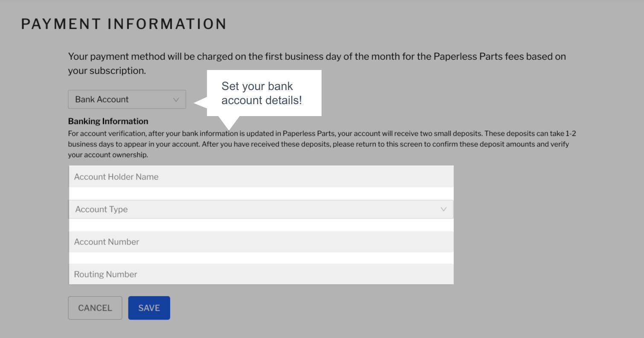Click the chevron on the Bank Account selector
This screenshot has height=338, width=644.
(176, 99)
